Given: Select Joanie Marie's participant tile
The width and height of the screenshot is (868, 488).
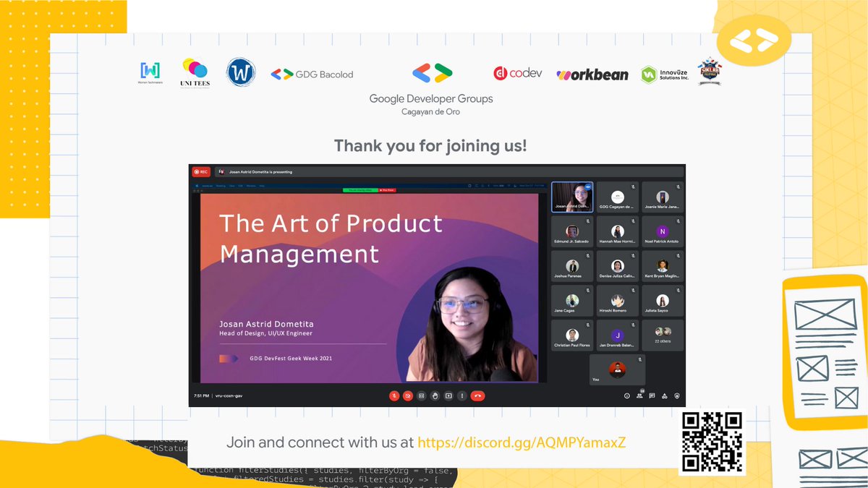Looking at the screenshot, I should (663, 197).
